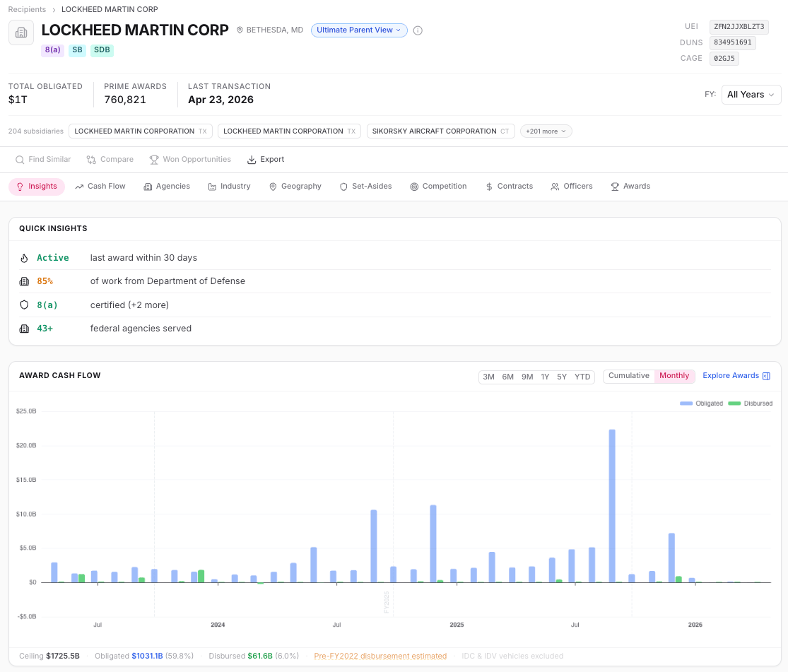Screen dimensions: 788x672
Task: Click the Last Transaction Apr 23, 2026 value
Action: pos(220,100)
